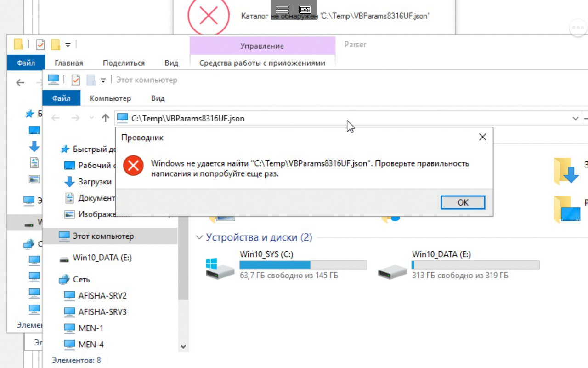Click the Up arrow navigation icon
The height and width of the screenshot is (368, 588).
pyautogui.click(x=105, y=118)
